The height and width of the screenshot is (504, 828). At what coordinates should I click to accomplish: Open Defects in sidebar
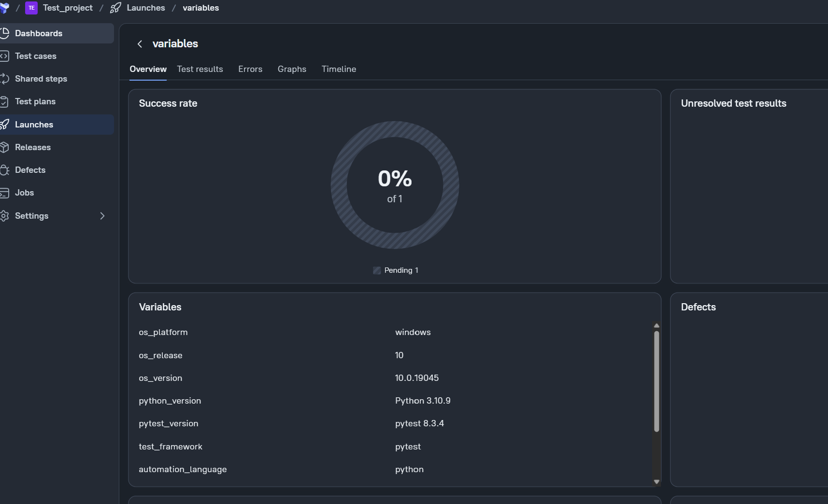click(x=57, y=170)
